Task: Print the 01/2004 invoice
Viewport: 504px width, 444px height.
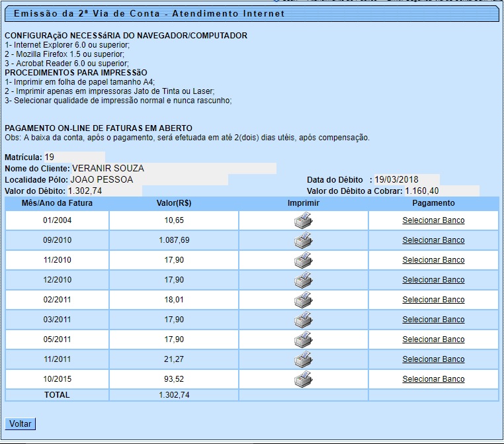Action: pos(303,220)
